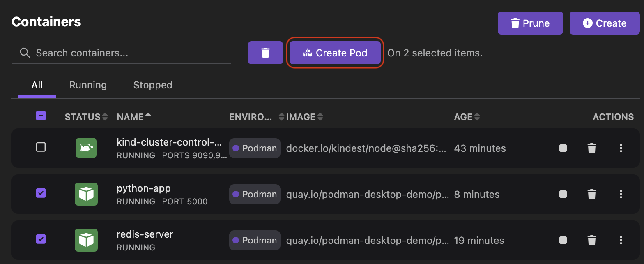Check the kind-cluster-control container checkbox

tap(41, 147)
